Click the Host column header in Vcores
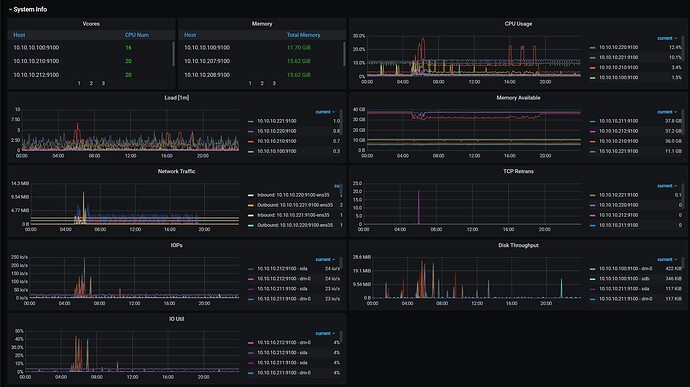The width and height of the screenshot is (690, 387). point(19,35)
